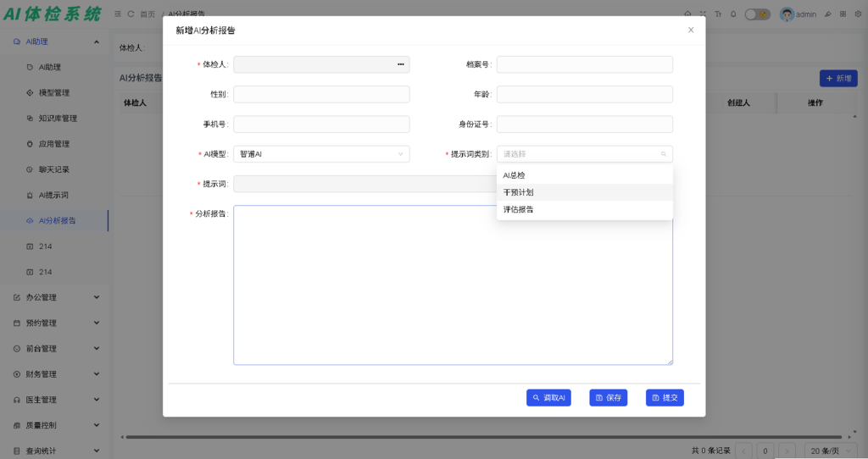The height and width of the screenshot is (459, 868).
Task: Click the fullscreen icon in top bar
Action: (x=703, y=14)
